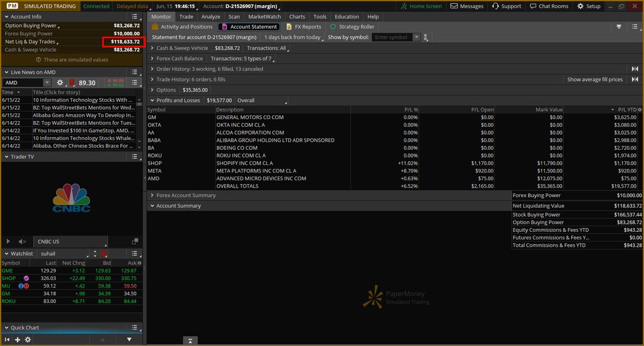Open the Charts tab

[297, 17]
